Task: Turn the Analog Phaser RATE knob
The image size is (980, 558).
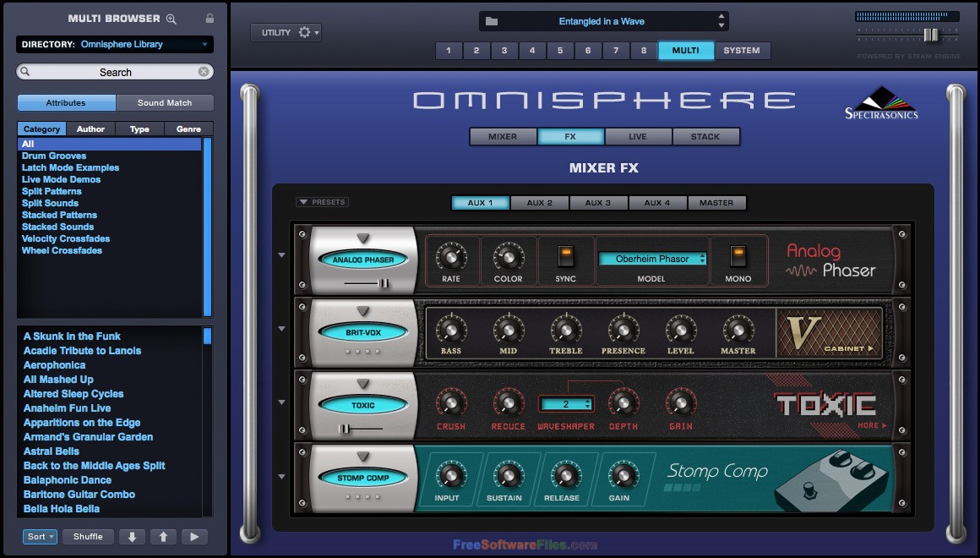Action: pos(450,257)
